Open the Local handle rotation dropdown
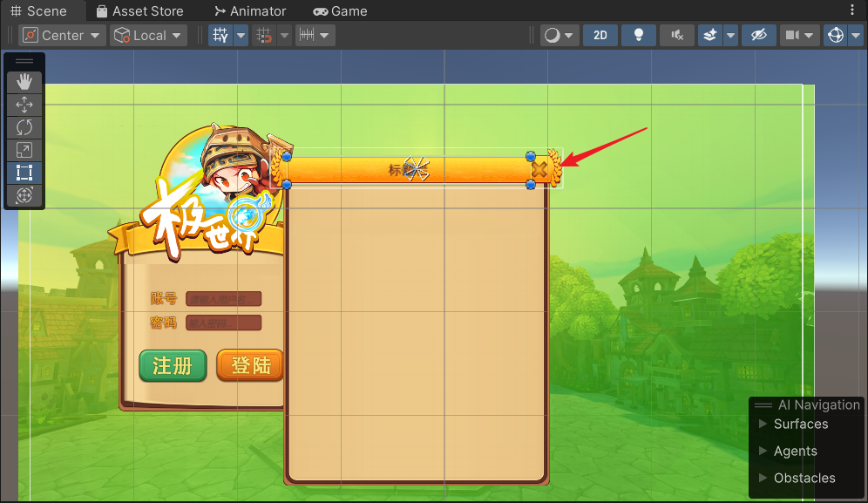This screenshot has height=503, width=868. pyautogui.click(x=148, y=36)
